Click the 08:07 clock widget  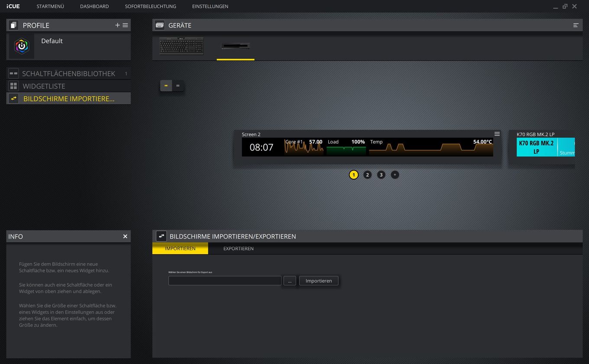tap(262, 147)
